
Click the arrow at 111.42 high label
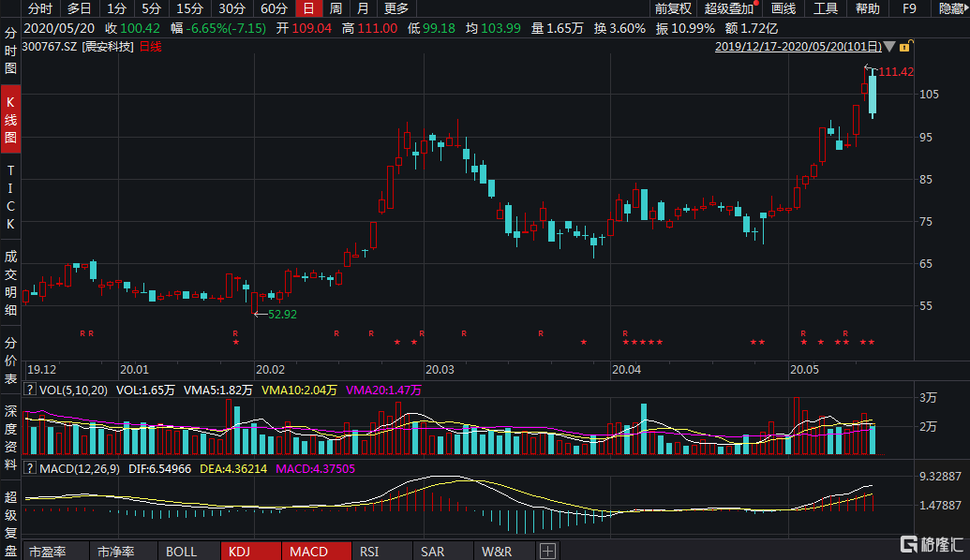870,70
